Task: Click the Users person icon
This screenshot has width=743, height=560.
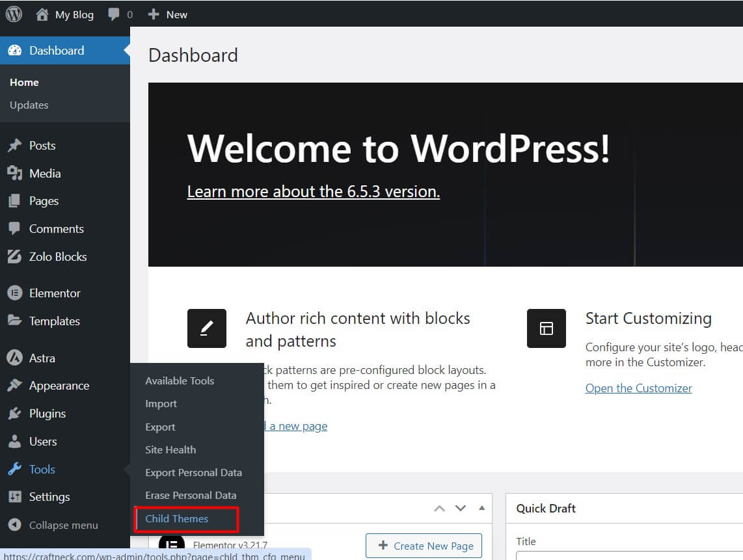Action: coord(15,441)
